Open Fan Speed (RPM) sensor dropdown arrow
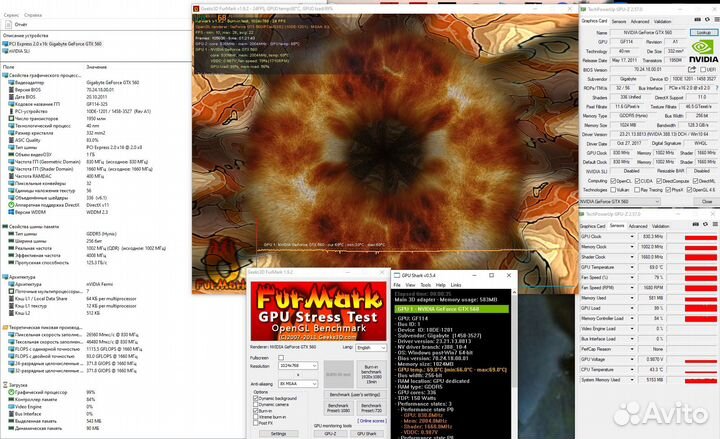Screen dimensions: 720x439 (x=632, y=287)
